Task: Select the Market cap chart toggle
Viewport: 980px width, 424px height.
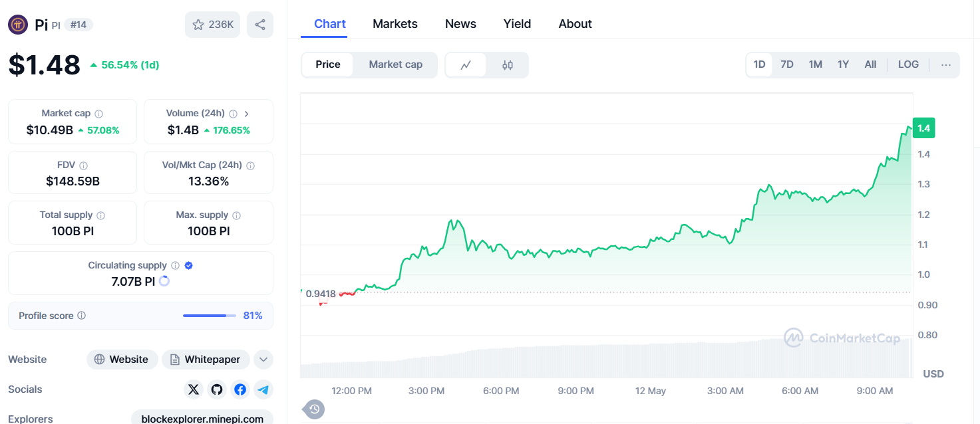Action: click(396, 64)
